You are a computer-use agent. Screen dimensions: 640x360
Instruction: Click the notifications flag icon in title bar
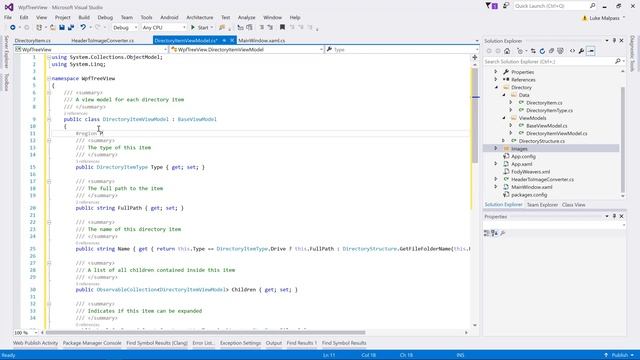[491, 6]
